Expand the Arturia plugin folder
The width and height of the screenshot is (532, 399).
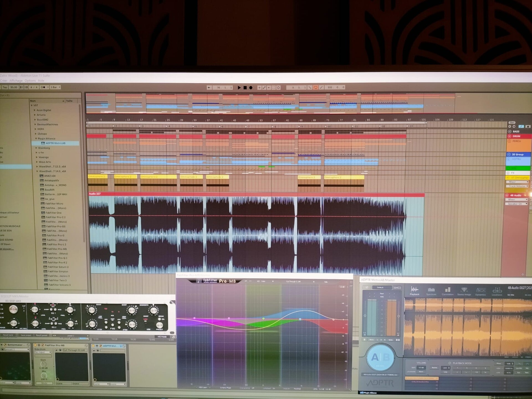pyautogui.click(x=35, y=115)
